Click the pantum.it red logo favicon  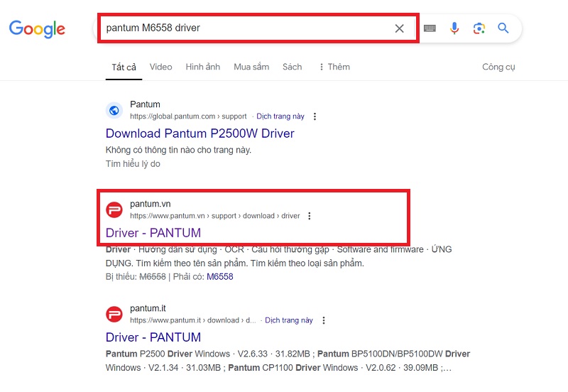pos(114,314)
